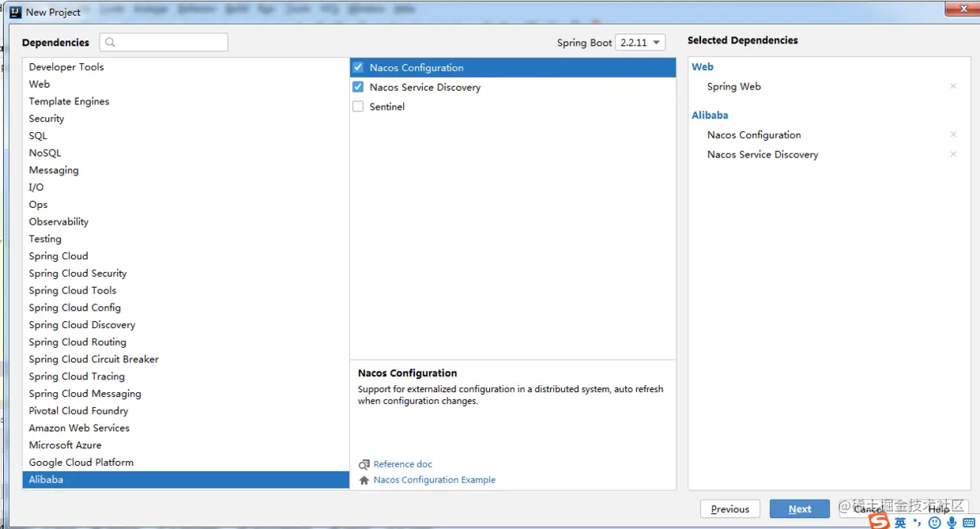Remove Nacos Service Discovery from selected dependencies
Viewport: 980px width, 529px height.
pyautogui.click(x=953, y=154)
